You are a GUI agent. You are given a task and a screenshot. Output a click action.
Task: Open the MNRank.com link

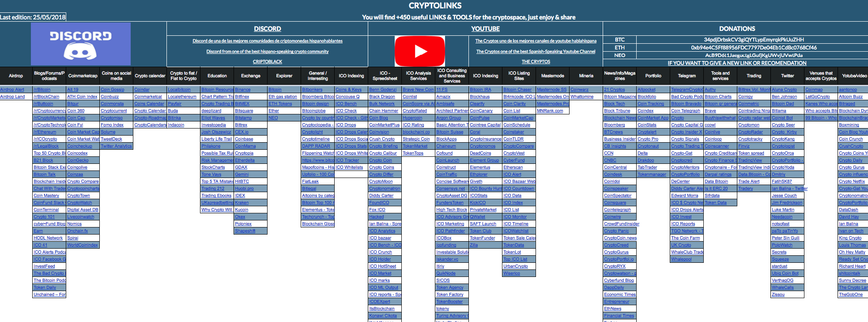550,111
